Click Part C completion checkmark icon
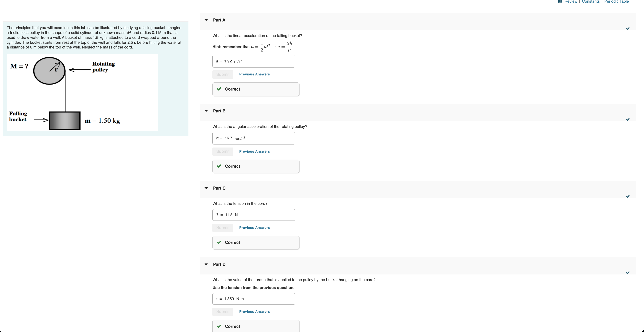Viewport: 644px width, 332px height. click(628, 197)
